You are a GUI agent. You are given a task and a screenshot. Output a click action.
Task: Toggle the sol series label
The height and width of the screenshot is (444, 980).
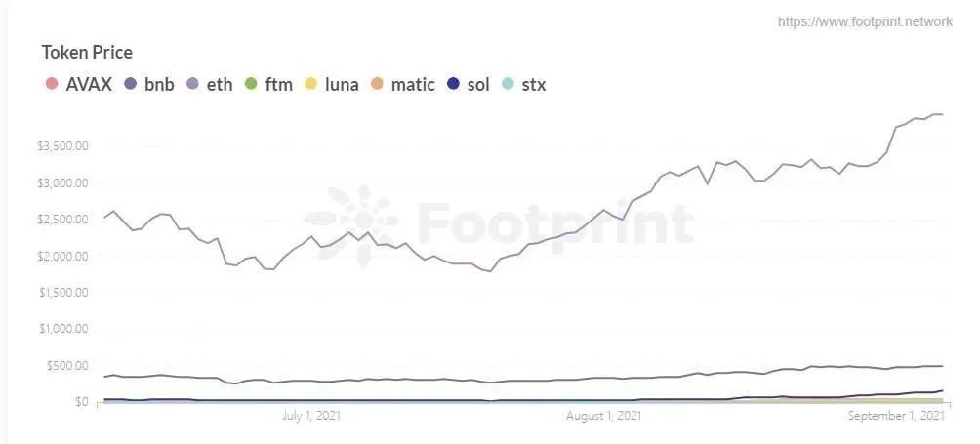(478, 84)
